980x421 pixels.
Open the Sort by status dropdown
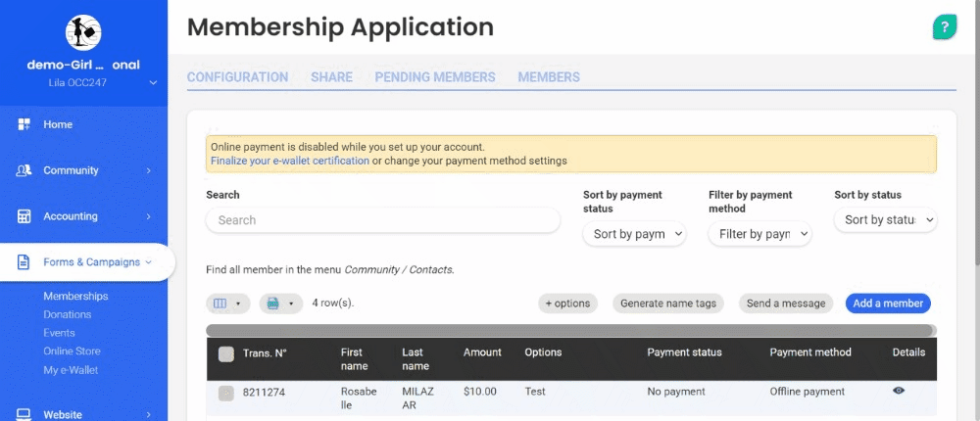point(885,220)
